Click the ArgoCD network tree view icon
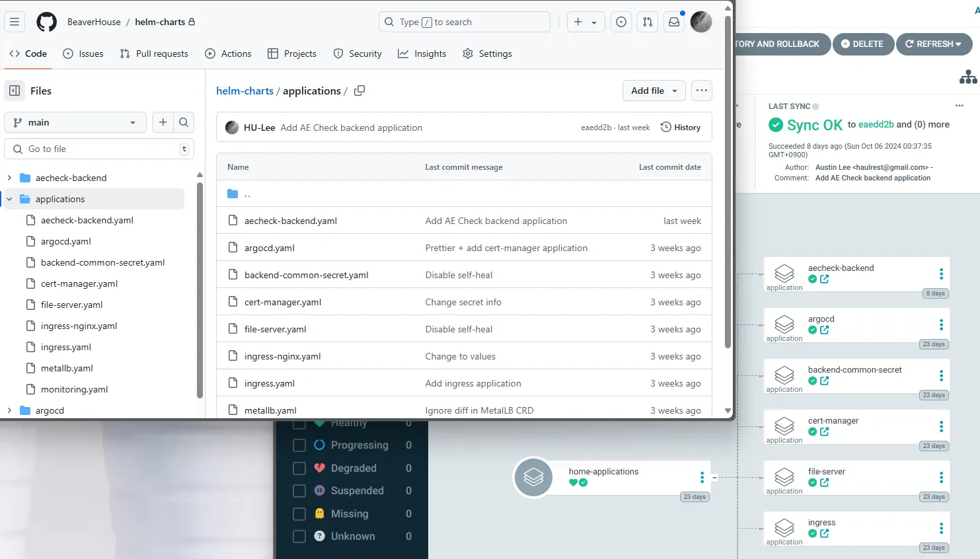Screen dimensions: 980x559 click(967, 77)
